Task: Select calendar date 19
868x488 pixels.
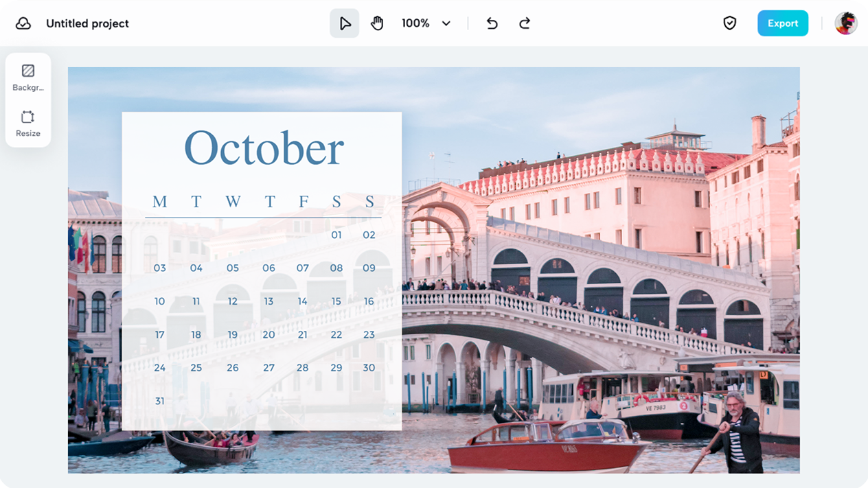Action: pyautogui.click(x=233, y=335)
